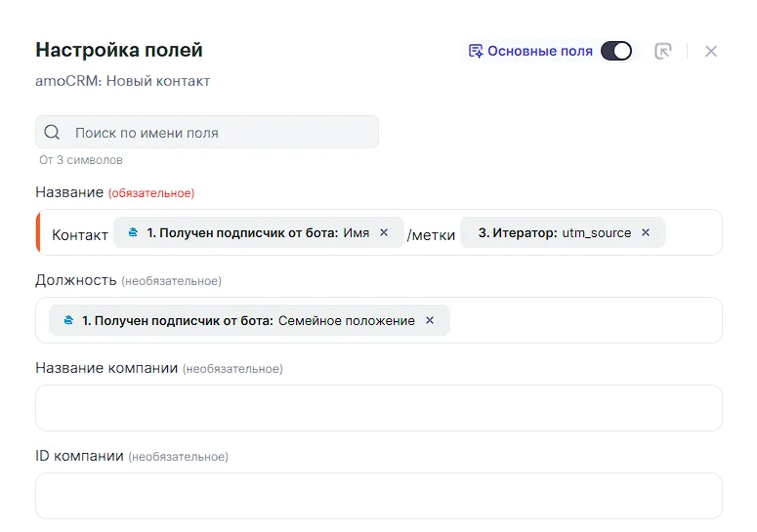757x532 pixels.
Task: Remove the Итератор utm_source chip
Action: coord(646,233)
